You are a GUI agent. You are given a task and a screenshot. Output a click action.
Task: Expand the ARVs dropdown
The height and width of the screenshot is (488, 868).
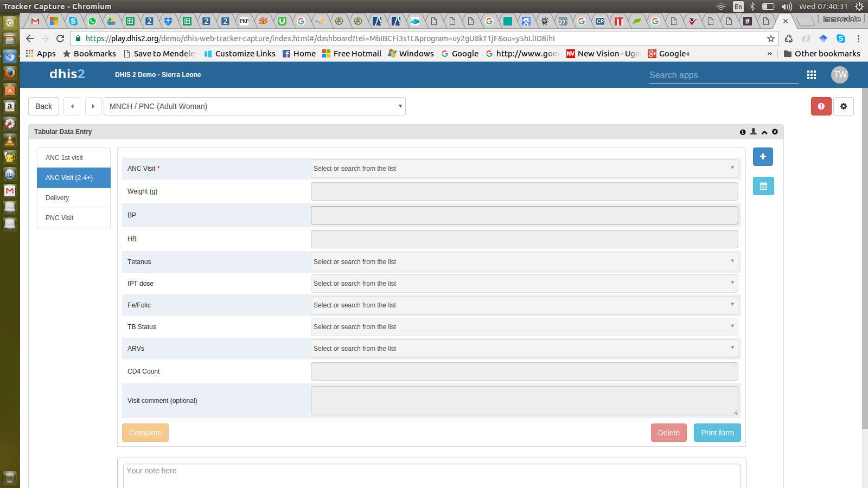[524, 349]
